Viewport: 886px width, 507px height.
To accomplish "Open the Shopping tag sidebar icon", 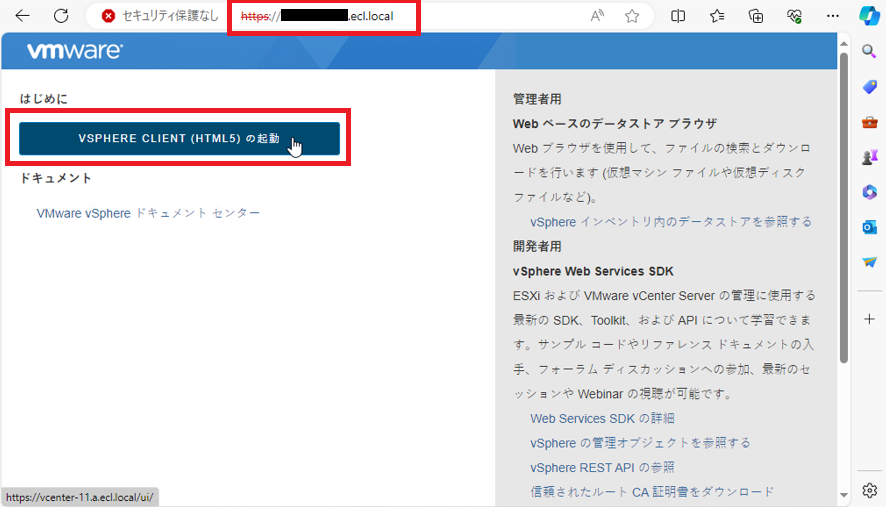I will tap(869, 86).
